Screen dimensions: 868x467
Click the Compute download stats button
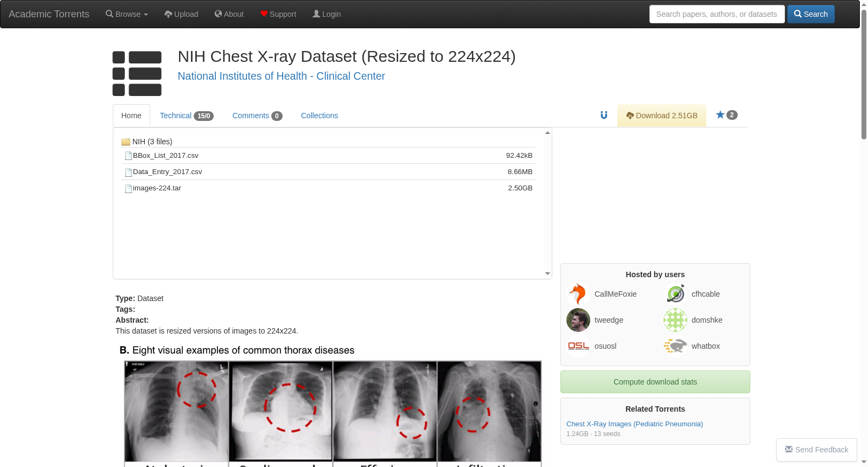[655, 382]
